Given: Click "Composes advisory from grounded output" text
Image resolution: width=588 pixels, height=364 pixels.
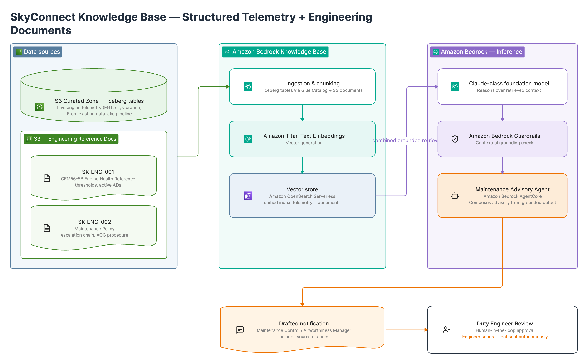Looking at the screenshot, I should click(513, 202).
